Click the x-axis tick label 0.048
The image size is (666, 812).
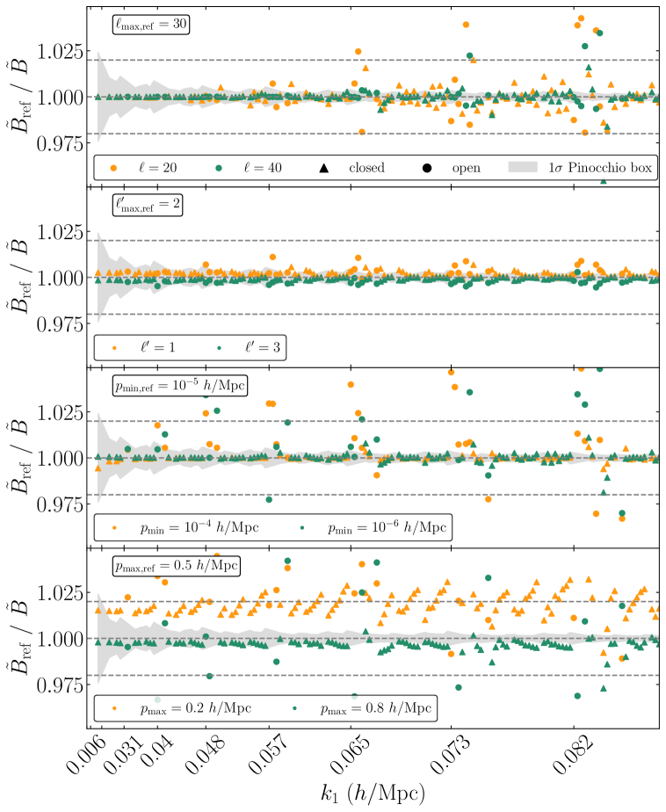coord(205,755)
